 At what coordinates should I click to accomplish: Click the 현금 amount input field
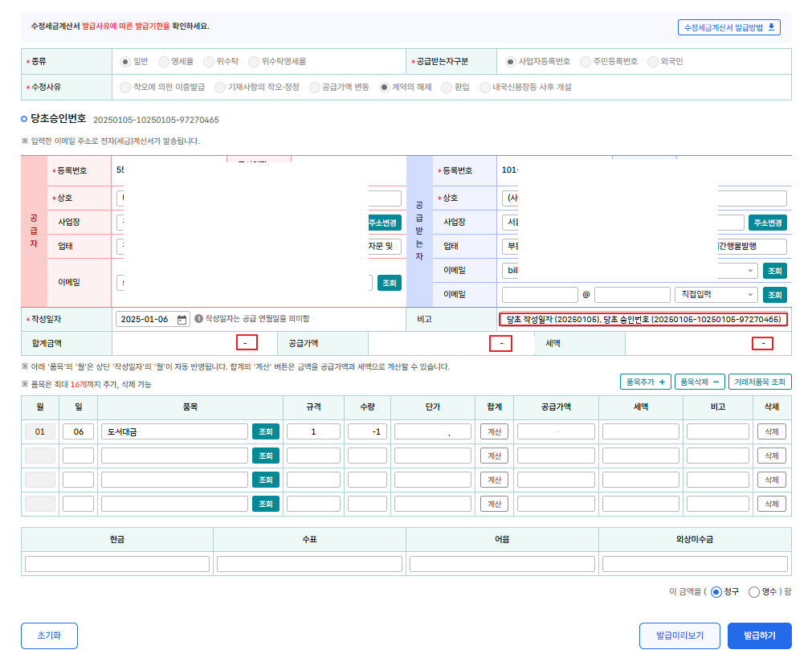[117, 564]
